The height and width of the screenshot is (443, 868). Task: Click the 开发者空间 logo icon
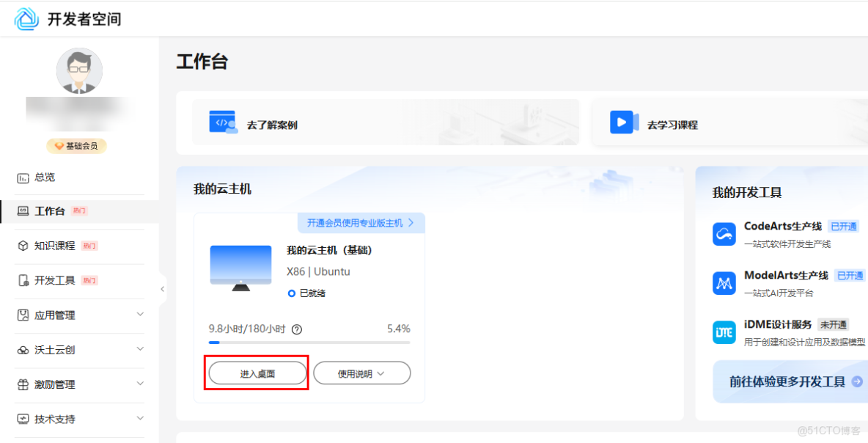tap(25, 18)
